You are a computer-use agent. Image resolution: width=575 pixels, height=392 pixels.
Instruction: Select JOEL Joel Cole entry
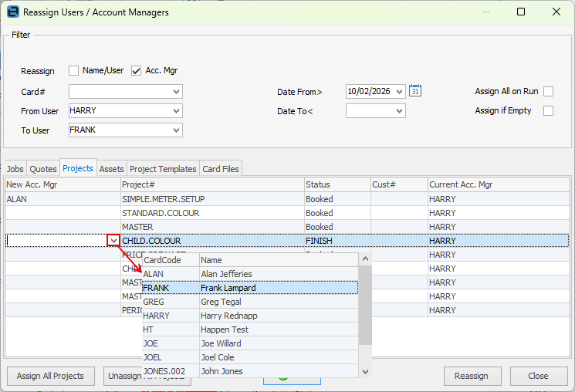pyautogui.click(x=250, y=357)
